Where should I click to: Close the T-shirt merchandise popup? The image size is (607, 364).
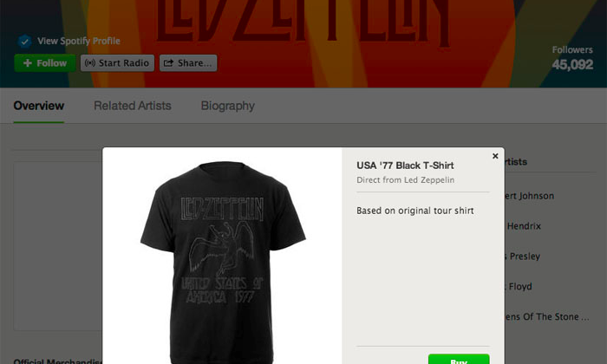(x=495, y=156)
